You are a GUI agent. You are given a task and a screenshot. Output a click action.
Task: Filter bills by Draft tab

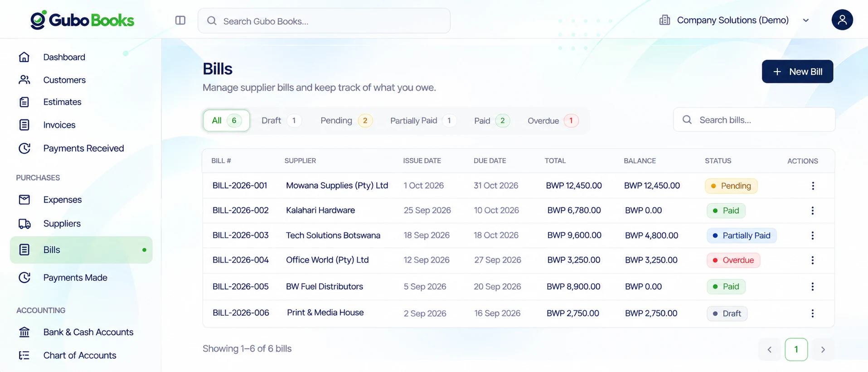[281, 121]
